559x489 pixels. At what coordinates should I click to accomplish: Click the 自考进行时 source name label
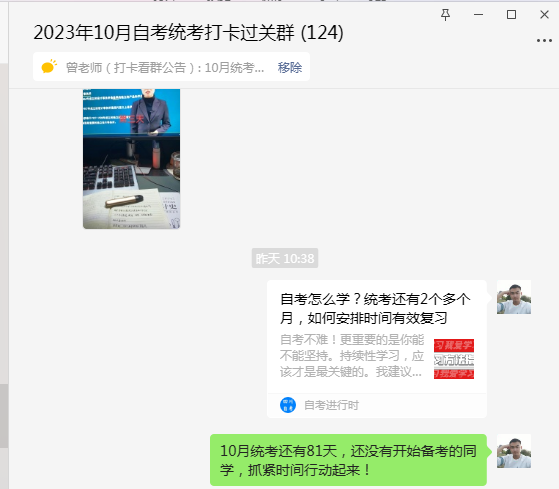(331, 405)
